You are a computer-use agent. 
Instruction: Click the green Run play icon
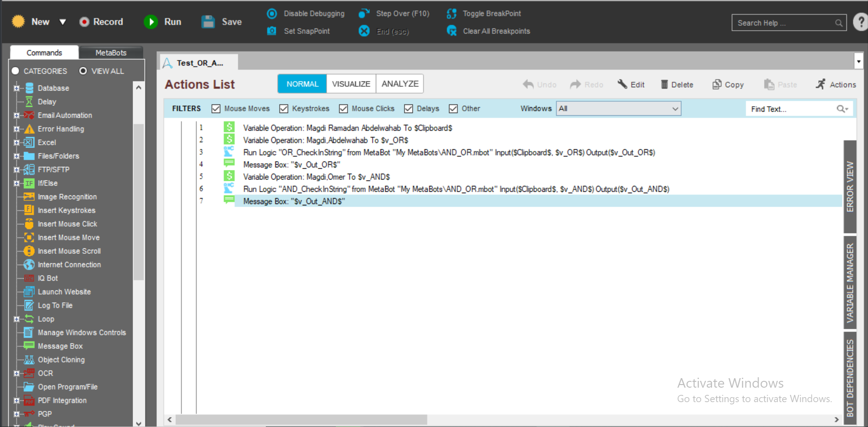(x=151, y=22)
